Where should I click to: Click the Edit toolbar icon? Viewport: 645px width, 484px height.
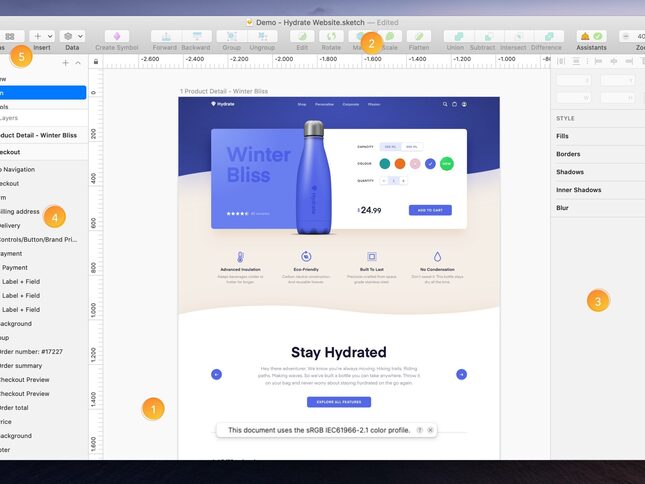[x=302, y=37]
